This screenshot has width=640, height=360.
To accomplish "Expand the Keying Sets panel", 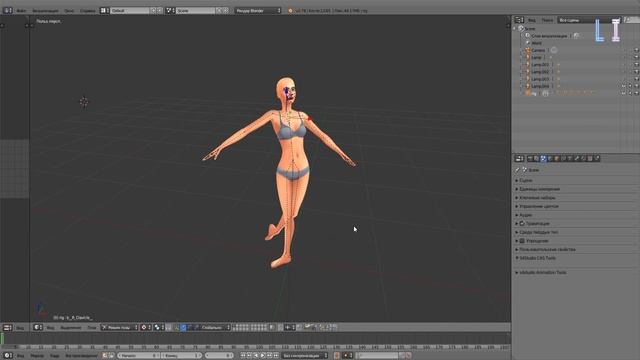I will pyautogui.click(x=537, y=198).
